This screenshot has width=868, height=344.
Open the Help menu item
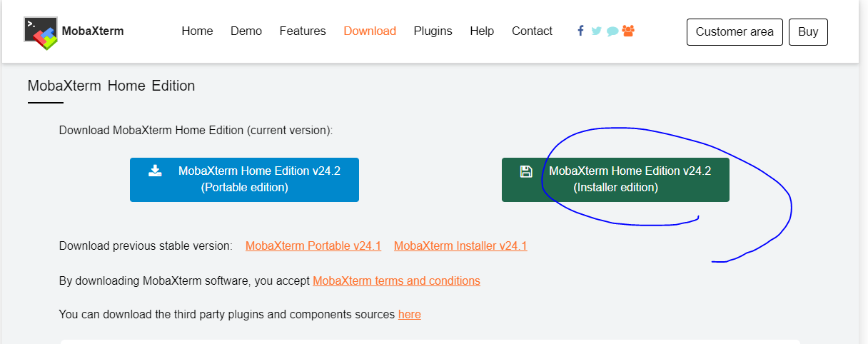point(482,31)
